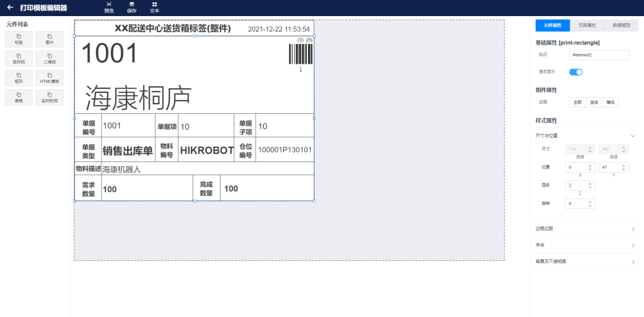
Task: Toggle the 是否显示 visibility switch
Action: click(x=575, y=72)
